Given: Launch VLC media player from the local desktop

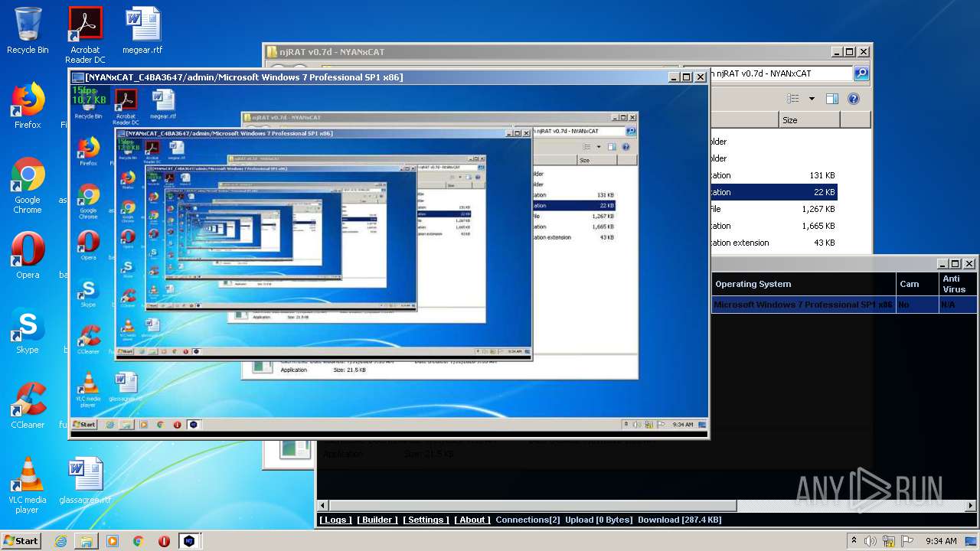Looking at the screenshot, I should coord(28,485).
